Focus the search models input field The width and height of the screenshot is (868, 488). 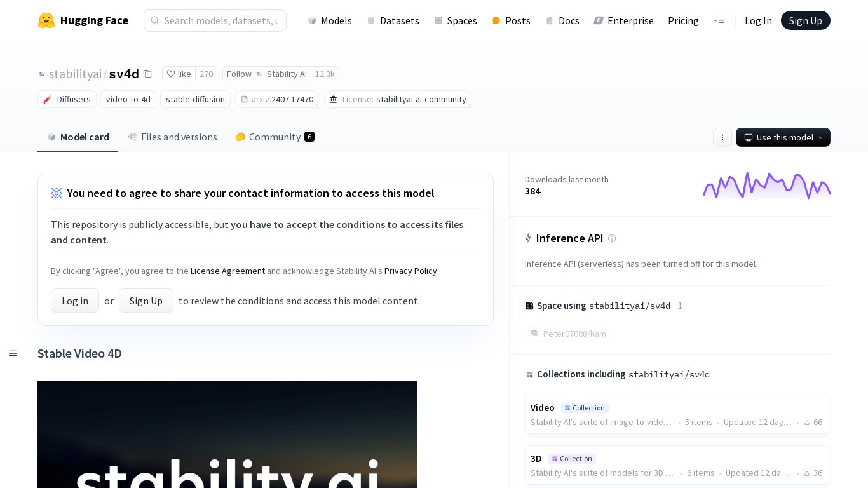pos(215,20)
